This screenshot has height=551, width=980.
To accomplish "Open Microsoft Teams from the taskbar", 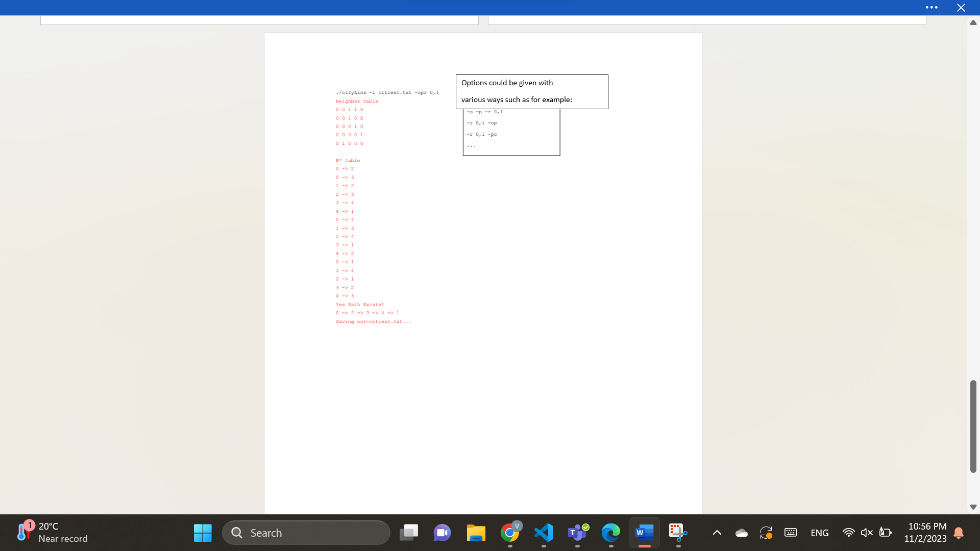I will click(x=577, y=532).
